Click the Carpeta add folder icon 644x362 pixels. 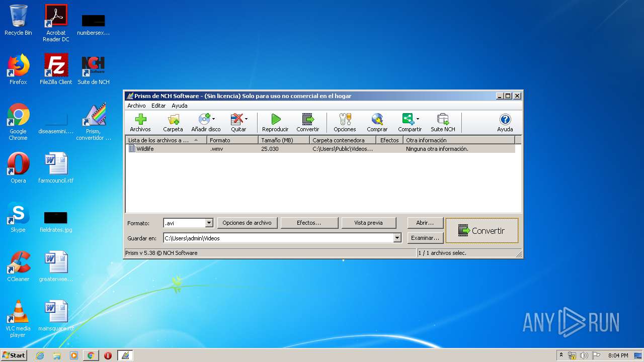(173, 123)
